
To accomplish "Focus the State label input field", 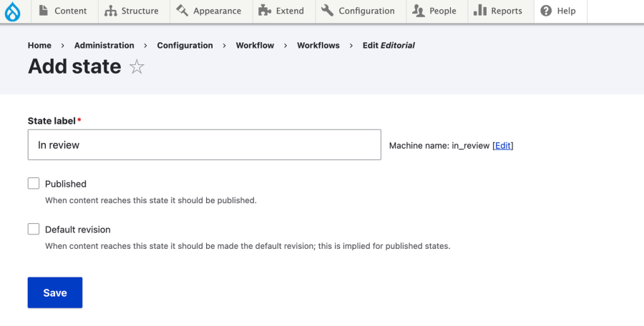I will click(x=205, y=145).
